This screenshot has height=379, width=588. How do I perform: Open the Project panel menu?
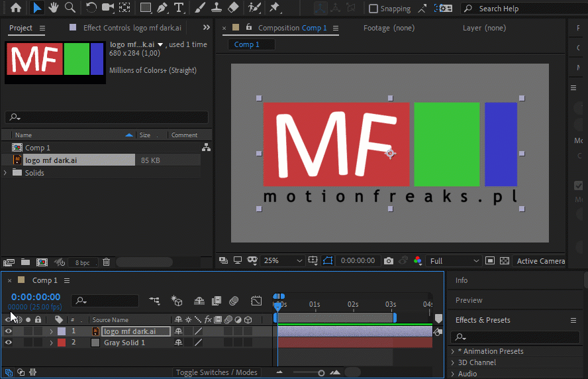click(42, 28)
